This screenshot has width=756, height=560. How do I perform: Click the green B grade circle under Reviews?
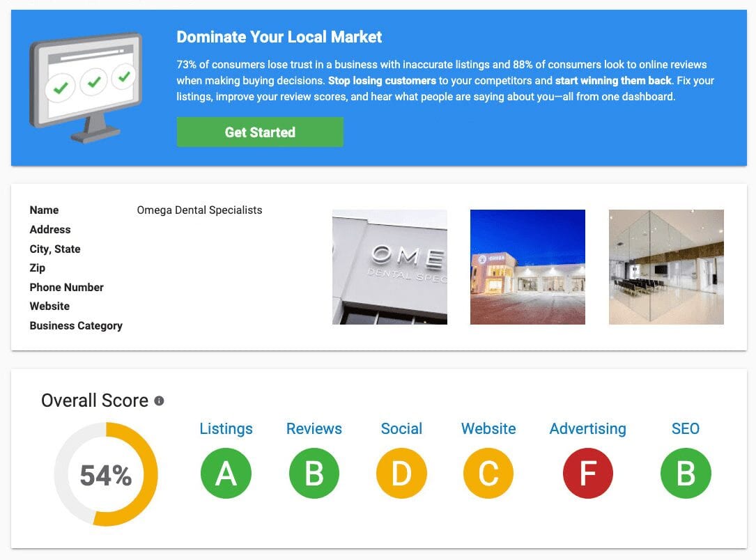point(314,473)
